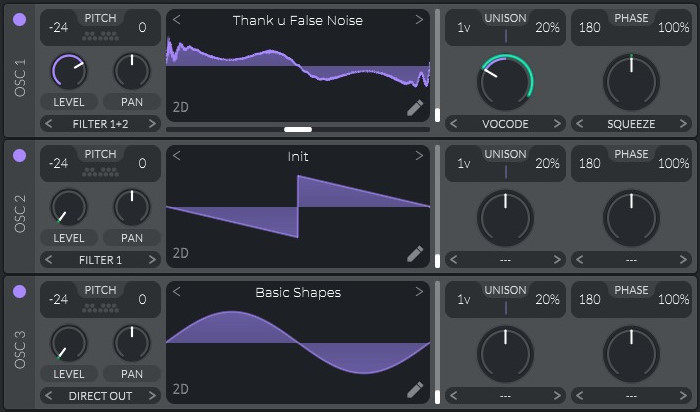Open wavetable editor pencil icon for OSC 1
Screen dimensions: 700x412
415,108
